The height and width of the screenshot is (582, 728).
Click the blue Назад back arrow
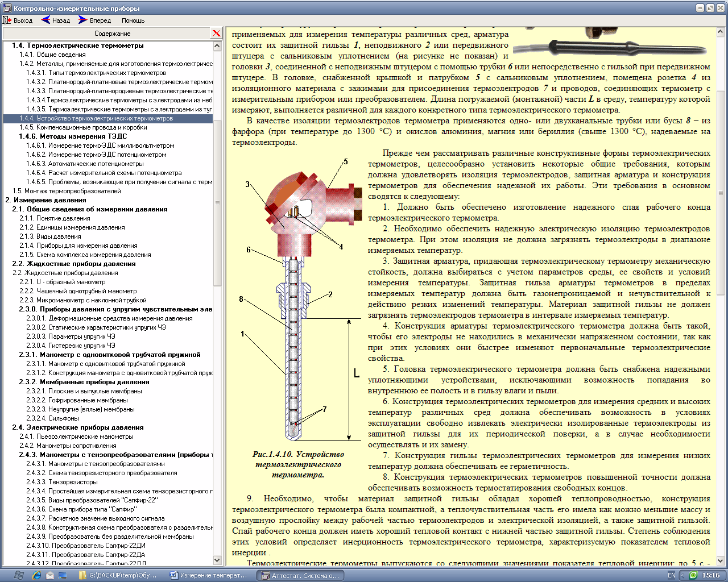click(x=45, y=20)
